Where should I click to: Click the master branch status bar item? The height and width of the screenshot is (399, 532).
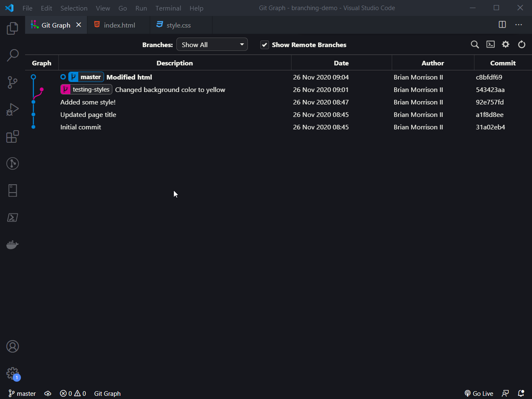click(22, 393)
